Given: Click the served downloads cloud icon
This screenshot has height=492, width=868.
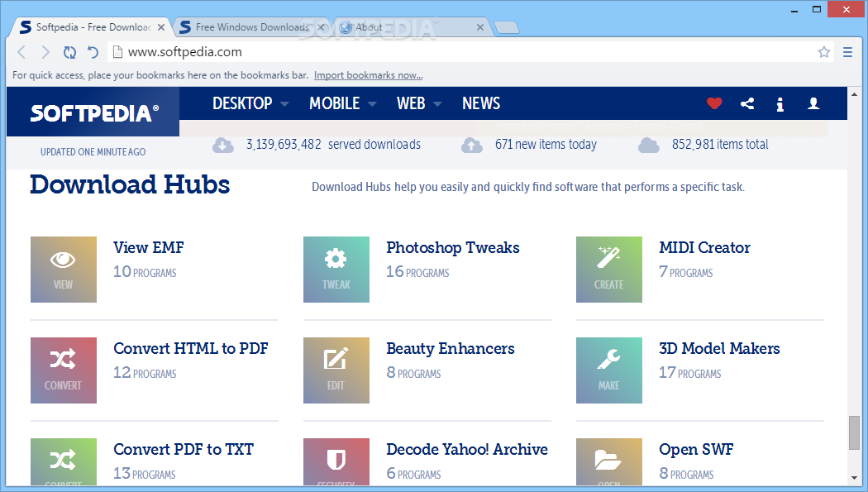Looking at the screenshot, I should tap(223, 145).
